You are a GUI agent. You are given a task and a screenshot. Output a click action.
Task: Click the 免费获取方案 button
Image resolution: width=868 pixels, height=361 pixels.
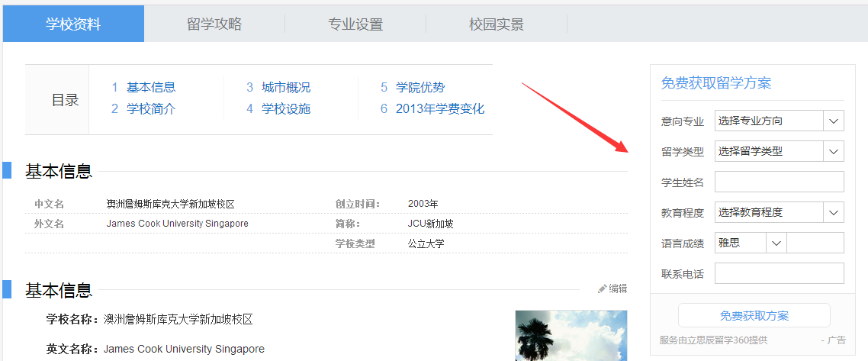pos(754,316)
